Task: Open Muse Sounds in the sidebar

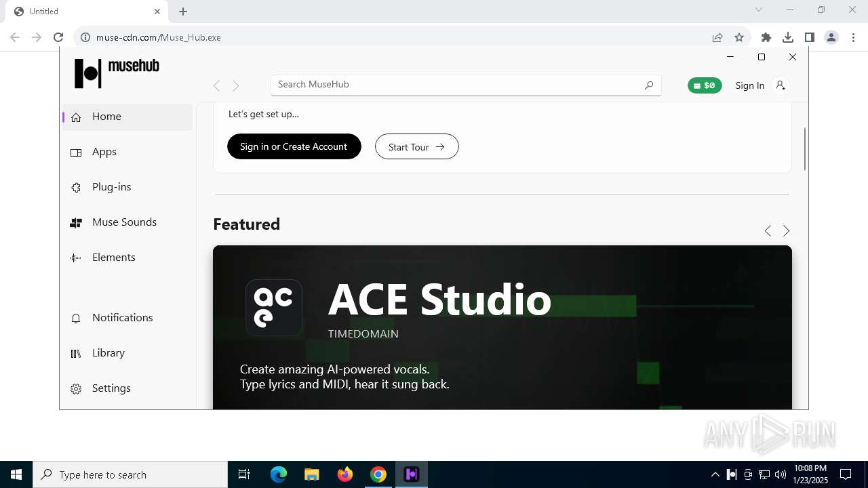Action: tap(127, 222)
